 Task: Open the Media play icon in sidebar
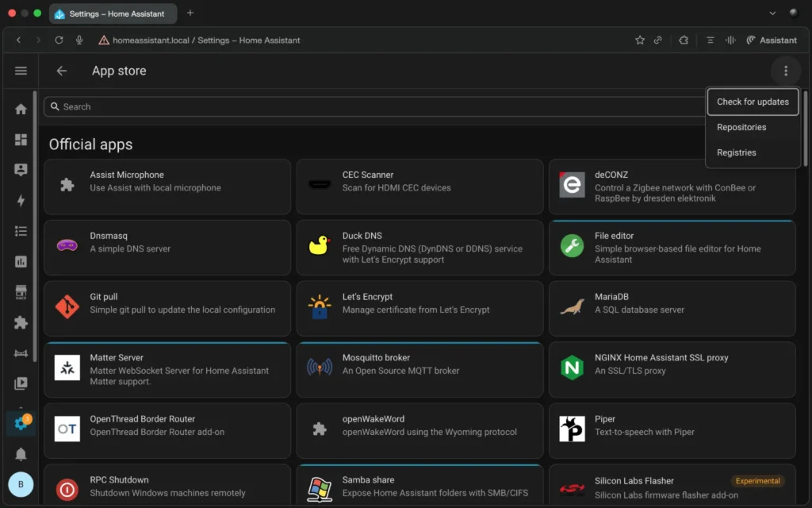(x=21, y=383)
